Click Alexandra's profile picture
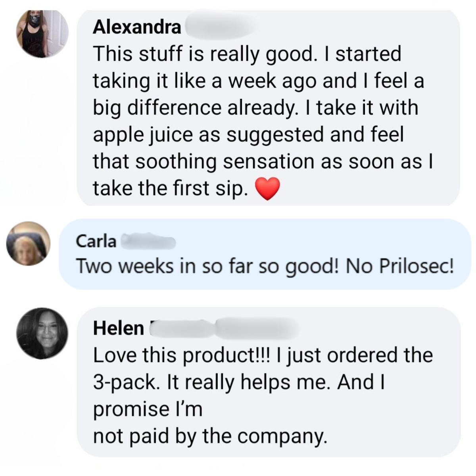This screenshot has height=476, width=476. point(42,34)
